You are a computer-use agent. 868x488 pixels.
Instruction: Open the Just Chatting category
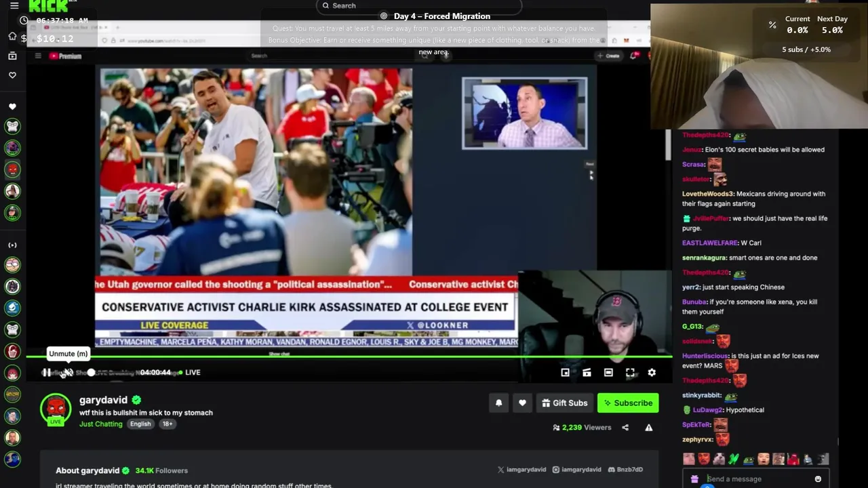101,424
